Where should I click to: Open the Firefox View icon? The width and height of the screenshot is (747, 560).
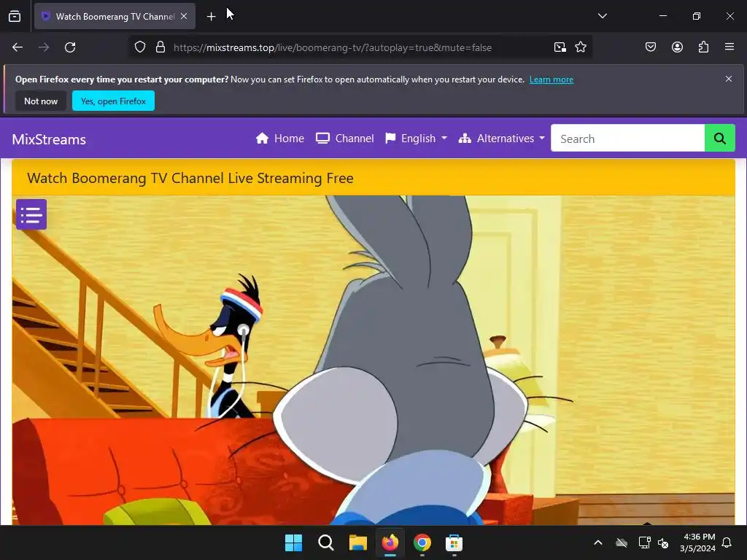(15, 16)
